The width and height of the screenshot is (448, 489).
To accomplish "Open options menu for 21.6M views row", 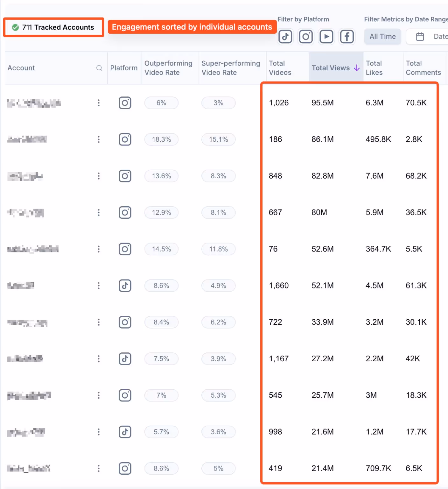I will click(99, 432).
